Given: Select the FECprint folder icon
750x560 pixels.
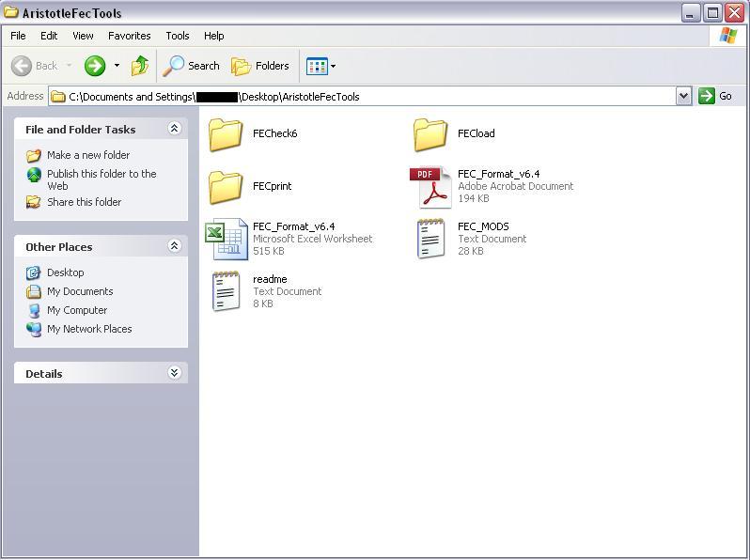Looking at the screenshot, I should coord(226,188).
